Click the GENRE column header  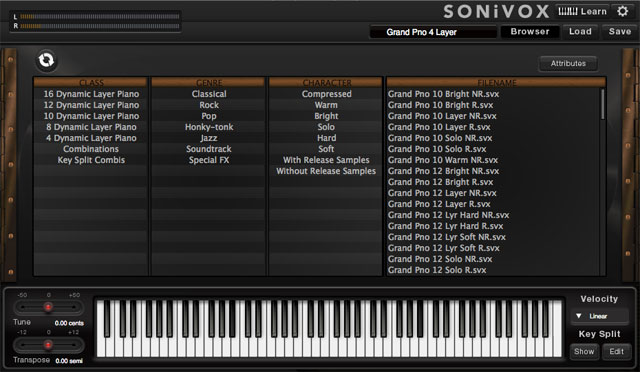(209, 82)
